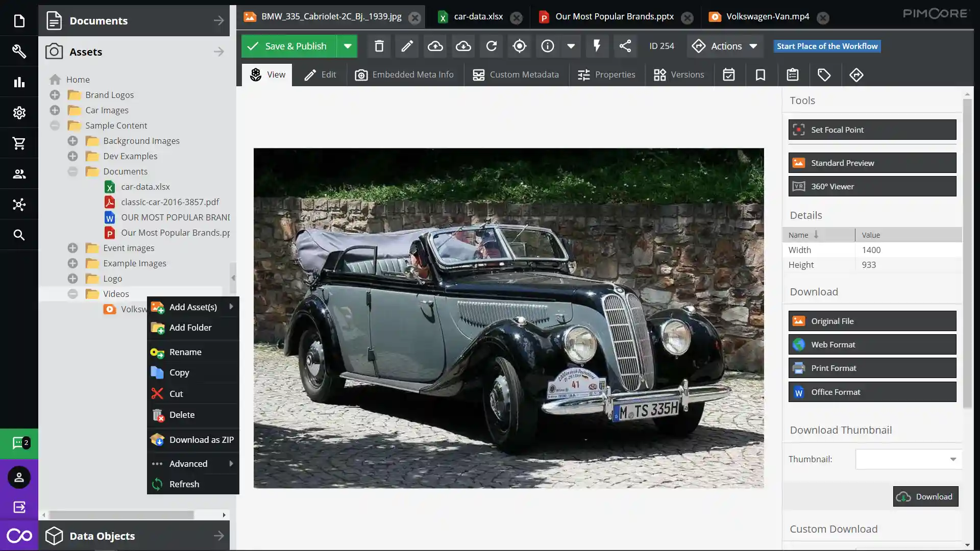
Task: Open the E-Commerce shopping cart panel
Action: [19, 143]
